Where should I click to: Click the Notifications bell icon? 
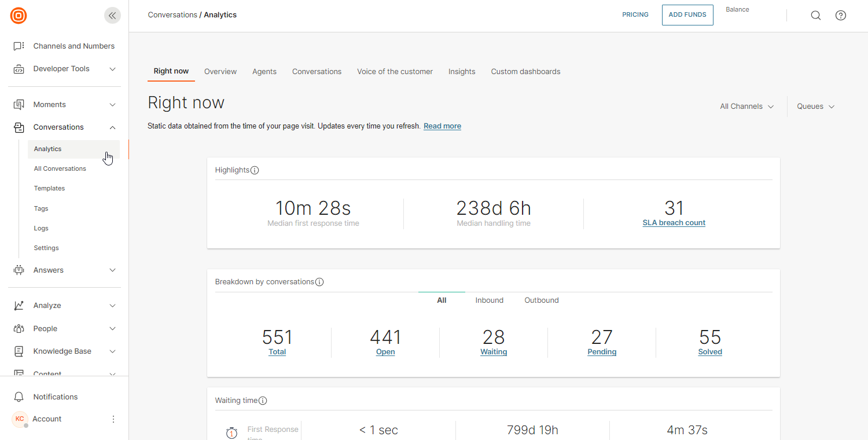pyautogui.click(x=19, y=397)
